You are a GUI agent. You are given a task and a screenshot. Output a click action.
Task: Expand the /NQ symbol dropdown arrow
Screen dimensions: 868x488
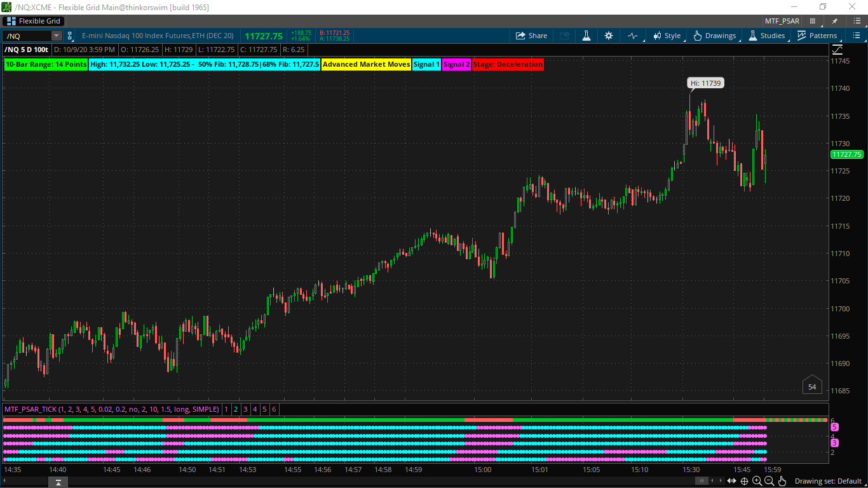point(57,36)
